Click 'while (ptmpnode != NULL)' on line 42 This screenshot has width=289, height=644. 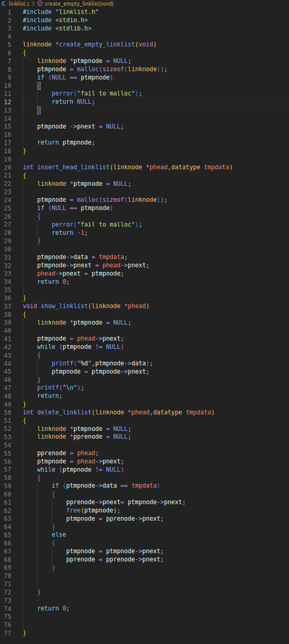pos(81,347)
